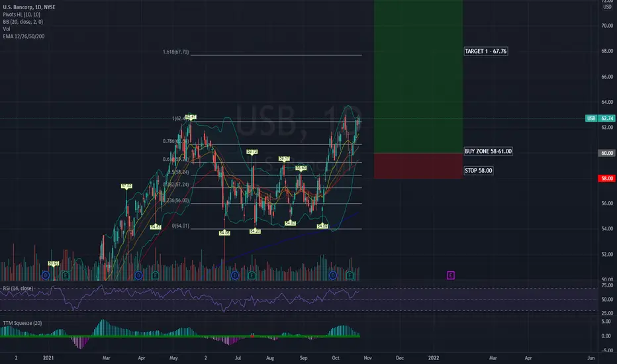Select the earnings marker in mid July
The height and width of the screenshot is (364, 617).
pos(252,275)
